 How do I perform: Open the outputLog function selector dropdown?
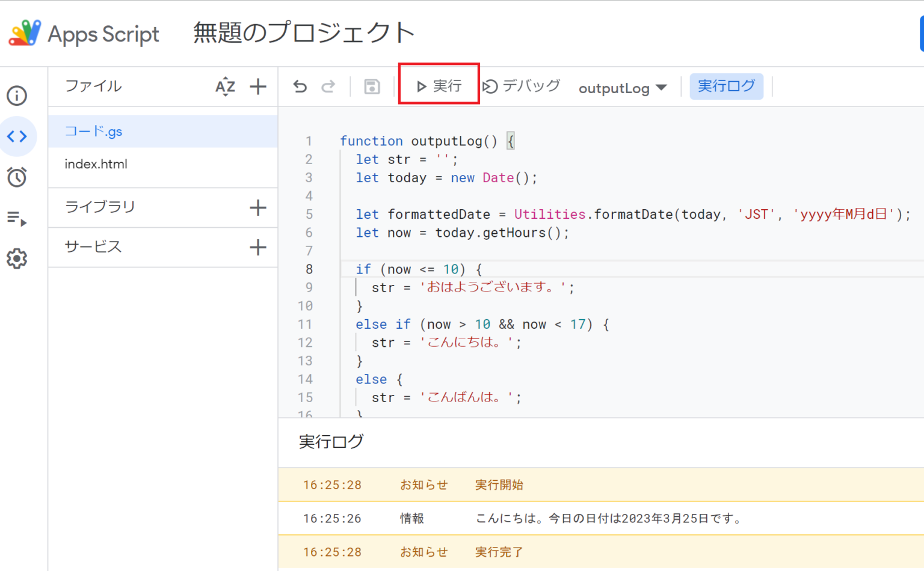[623, 88]
